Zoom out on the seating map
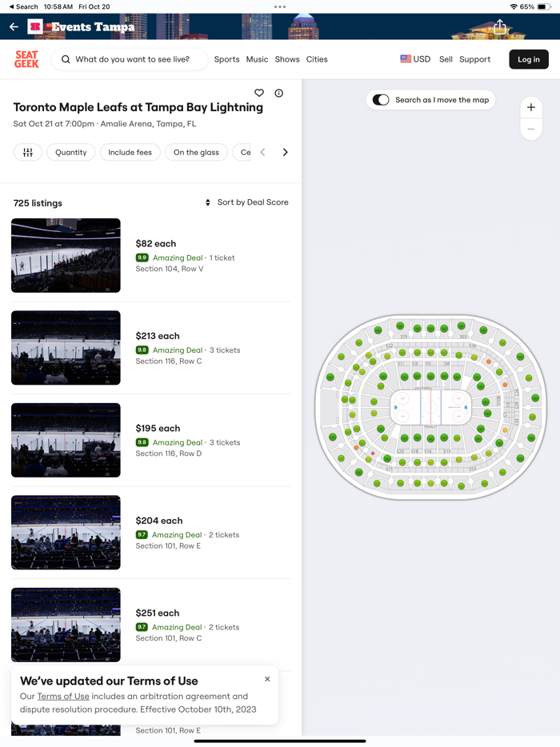Viewport: 560px width, 747px height. 531,130
